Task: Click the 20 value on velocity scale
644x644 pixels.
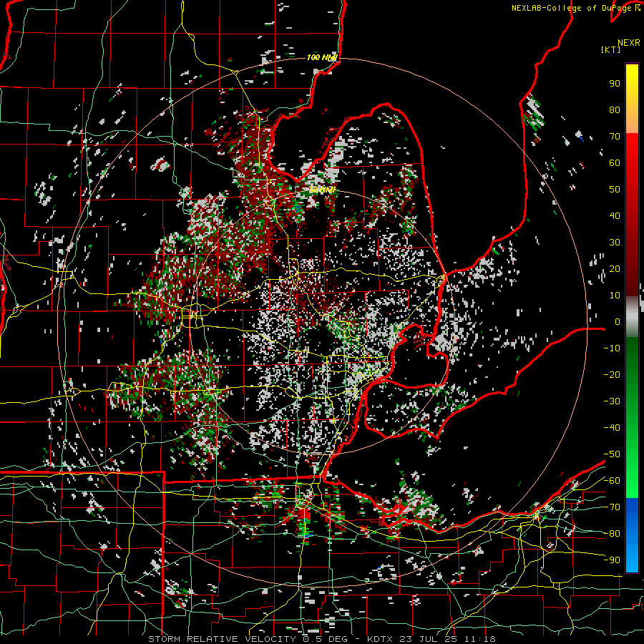Action: pos(615,268)
